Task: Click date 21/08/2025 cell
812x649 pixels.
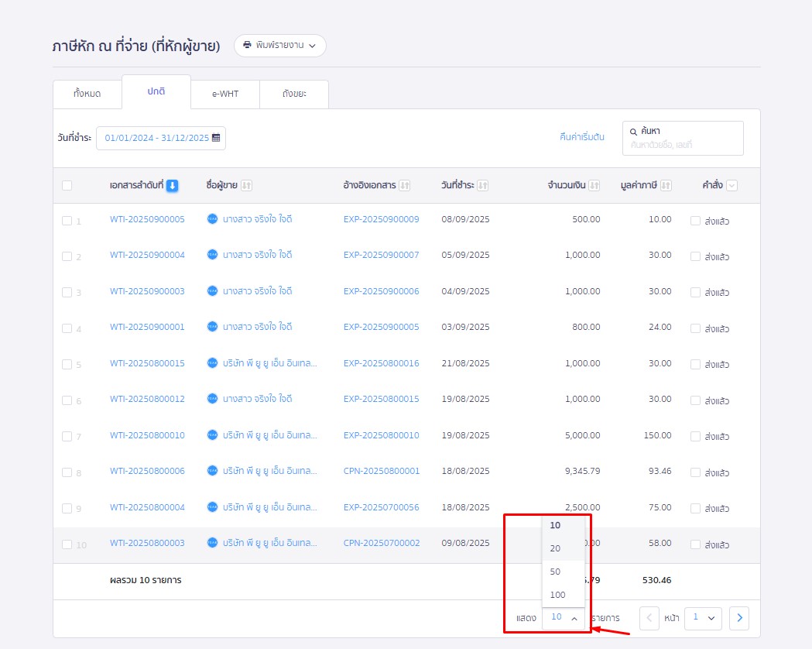Action: pos(465,363)
